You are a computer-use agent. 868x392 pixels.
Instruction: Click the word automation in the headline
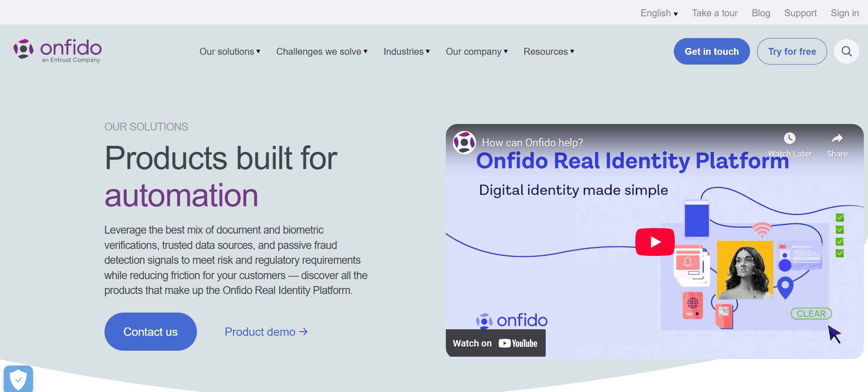pyautogui.click(x=181, y=195)
